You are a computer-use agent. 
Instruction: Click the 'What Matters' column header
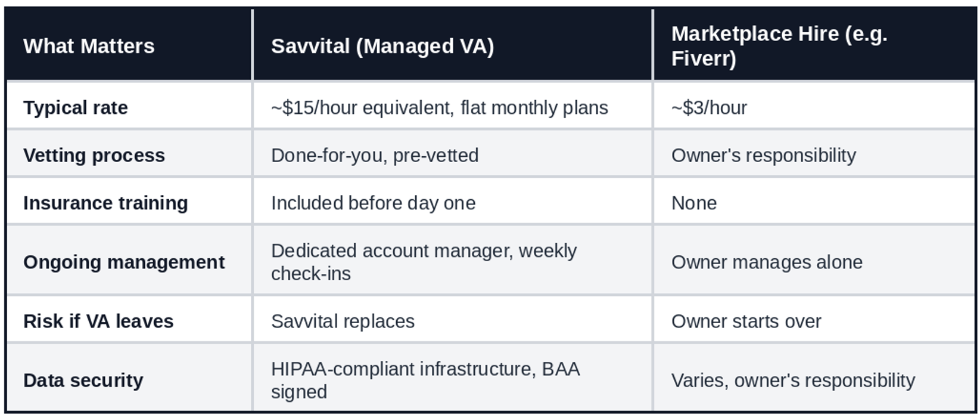pyautogui.click(x=129, y=45)
